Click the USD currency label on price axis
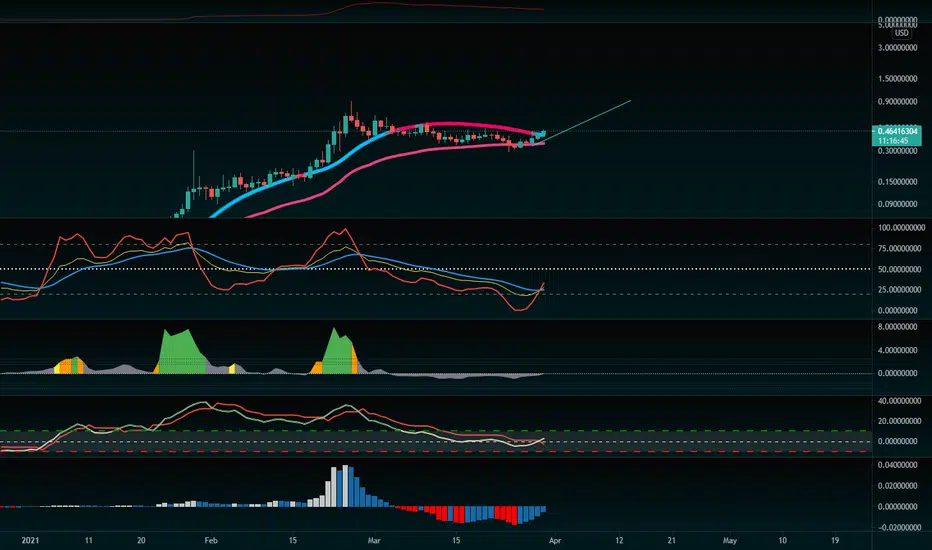Viewport: 932px width, 550px height. pos(901,33)
